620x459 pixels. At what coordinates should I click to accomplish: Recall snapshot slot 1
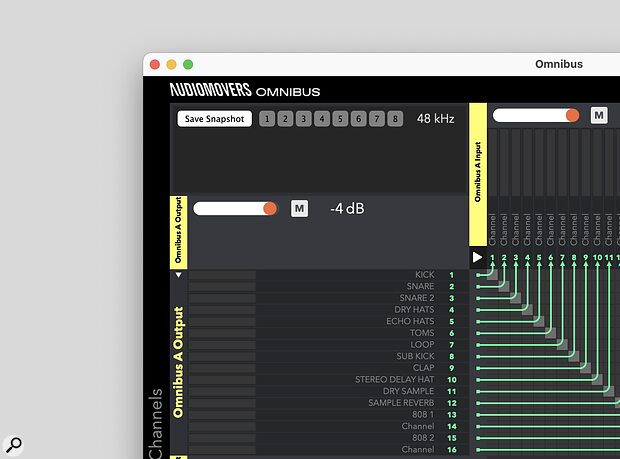click(267, 119)
